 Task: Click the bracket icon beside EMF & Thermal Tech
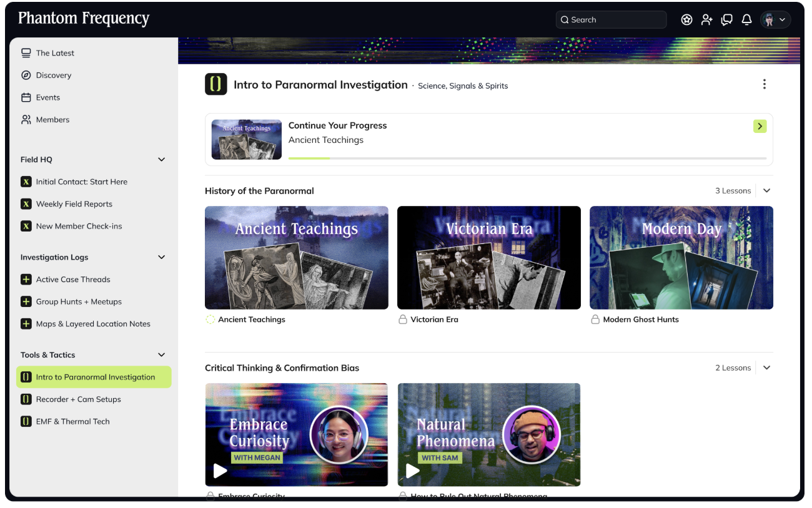[x=26, y=422]
